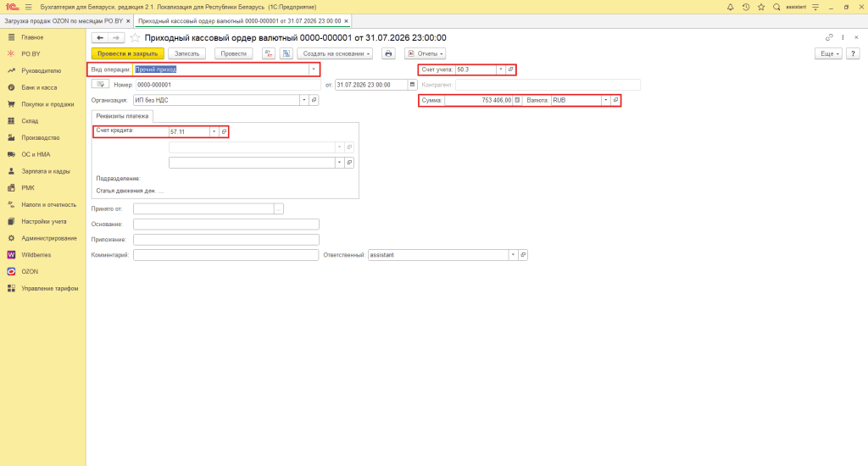This screenshot has height=466, width=868.
Task: Open Валюта RUB currency form icon
Action: pyautogui.click(x=615, y=100)
